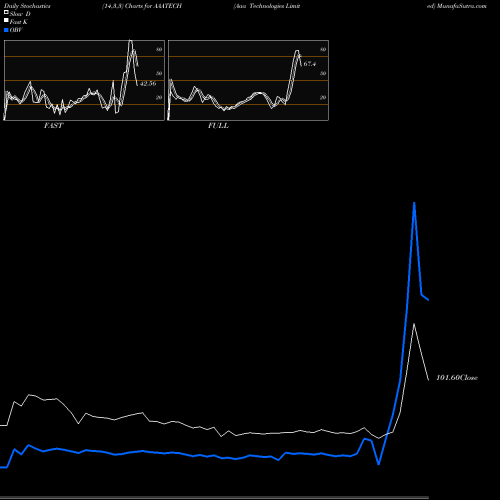The height and width of the screenshot is (500, 500).
Task: Click the white close price line's peak
Action: click(414, 324)
